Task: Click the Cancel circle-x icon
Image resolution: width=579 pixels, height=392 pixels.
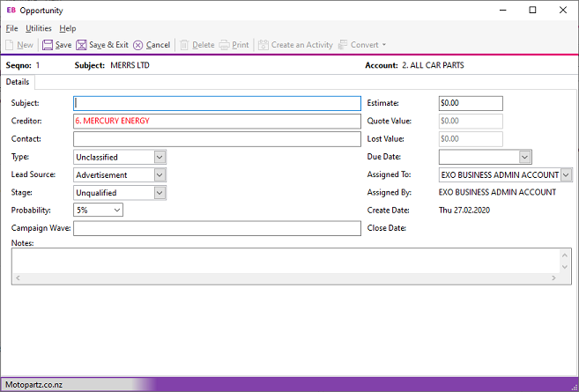Action: [137, 45]
